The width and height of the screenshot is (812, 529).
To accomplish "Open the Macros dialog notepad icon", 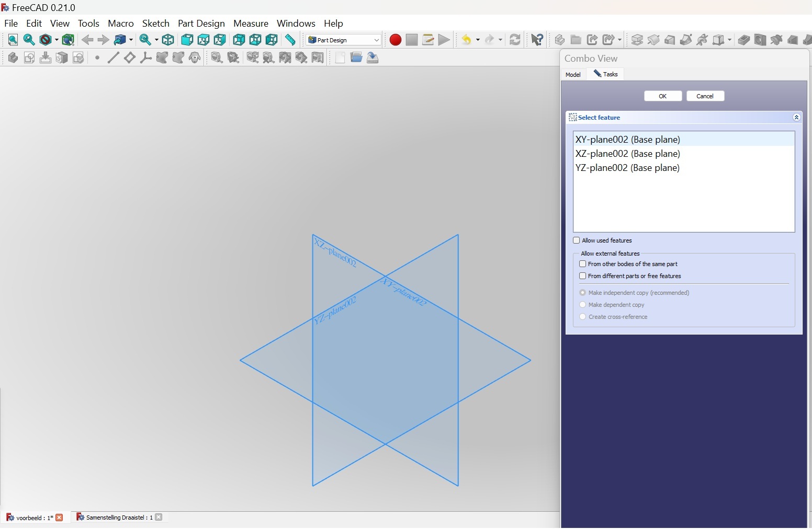I will pos(428,40).
